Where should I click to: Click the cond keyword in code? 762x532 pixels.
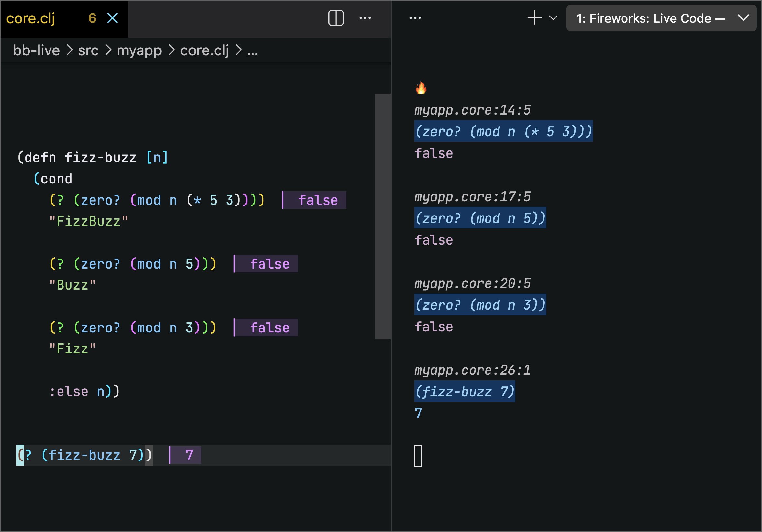point(56,179)
